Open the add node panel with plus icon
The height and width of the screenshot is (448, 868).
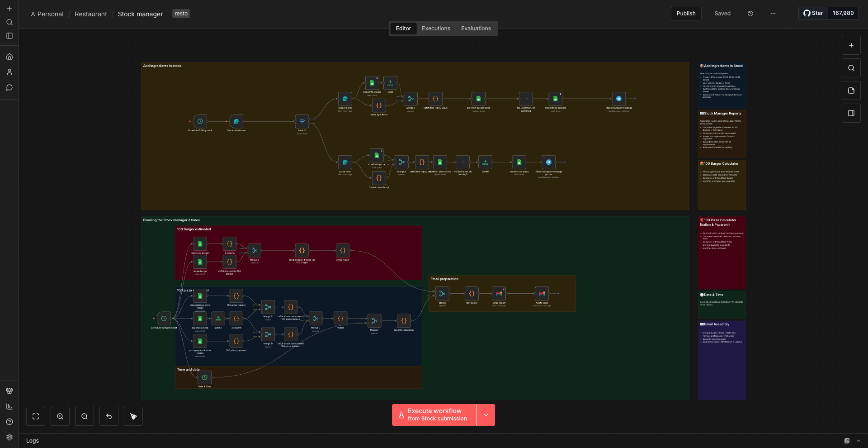(851, 45)
